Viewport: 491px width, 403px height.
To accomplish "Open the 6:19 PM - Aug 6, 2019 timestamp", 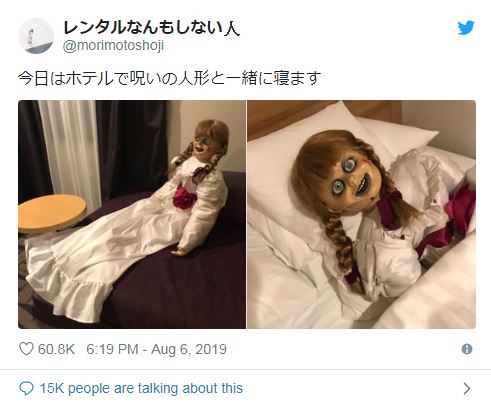I will pos(156,349).
